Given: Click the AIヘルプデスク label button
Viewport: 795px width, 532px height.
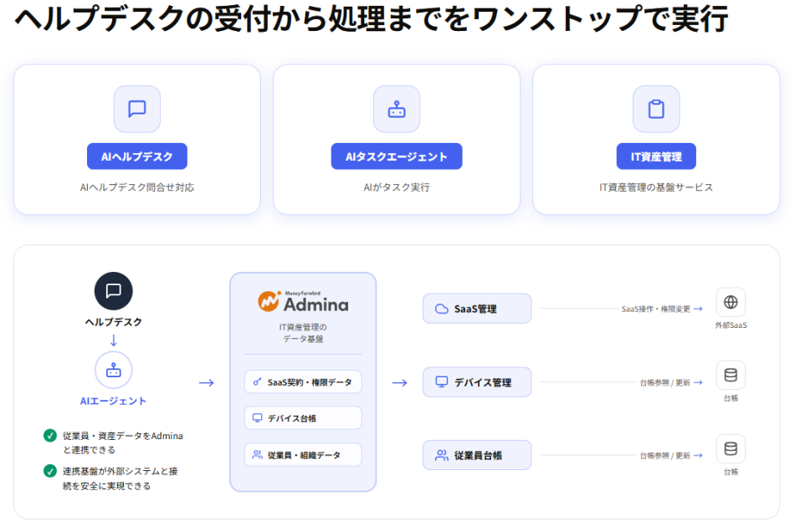Looking at the screenshot, I should coord(136,156).
